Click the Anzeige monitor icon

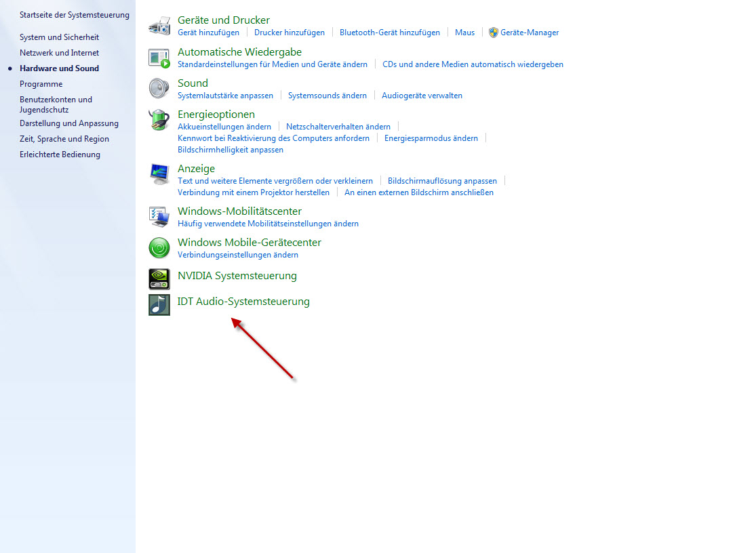coord(159,174)
